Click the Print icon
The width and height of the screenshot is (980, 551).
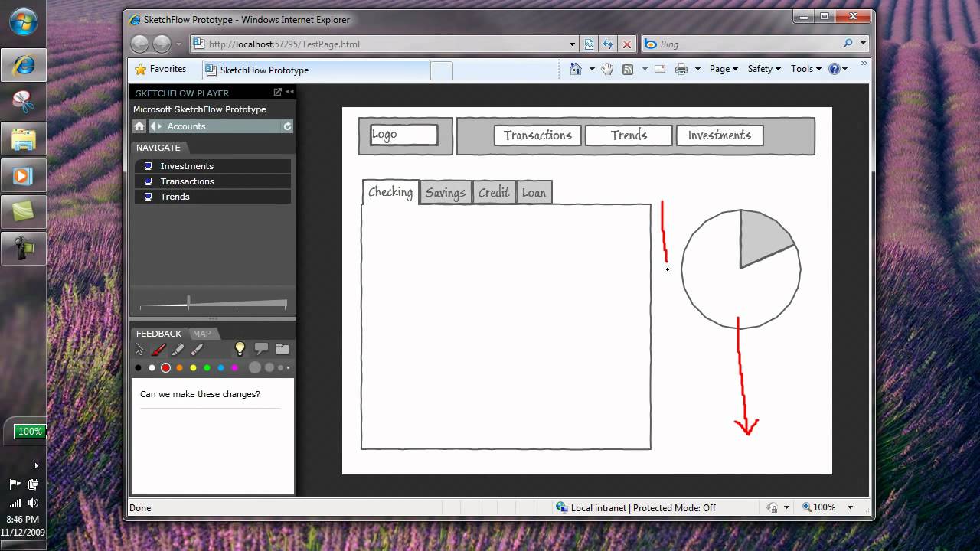coord(681,69)
